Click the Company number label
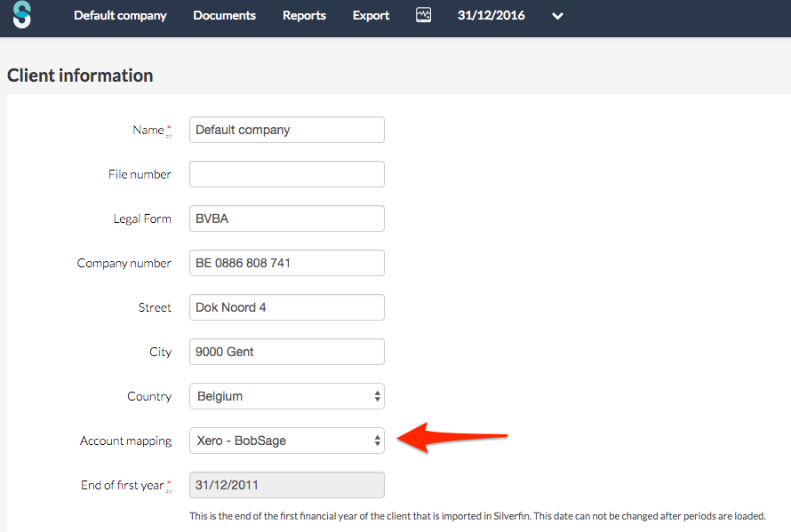Screen dimensions: 791x532 (x=124, y=263)
